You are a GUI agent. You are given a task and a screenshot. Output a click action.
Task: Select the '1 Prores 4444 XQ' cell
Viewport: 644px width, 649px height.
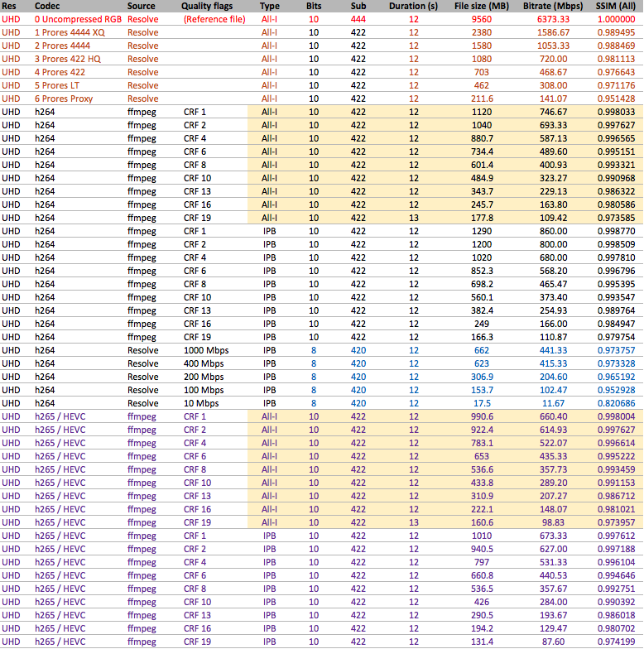pos(70,33)
